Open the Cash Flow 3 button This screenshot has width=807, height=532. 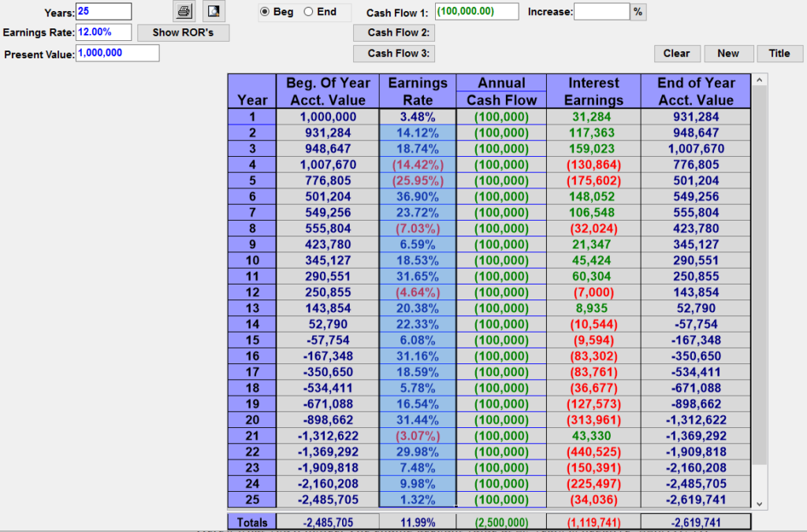coord(394,54)
